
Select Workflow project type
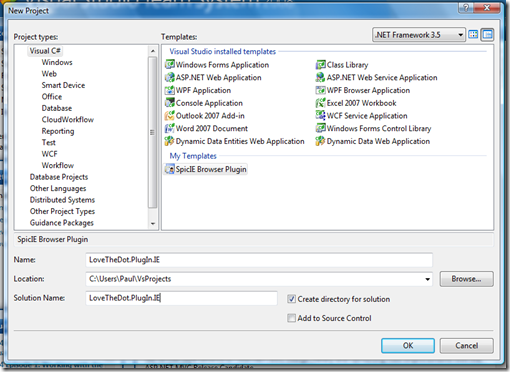click(57, 165)
